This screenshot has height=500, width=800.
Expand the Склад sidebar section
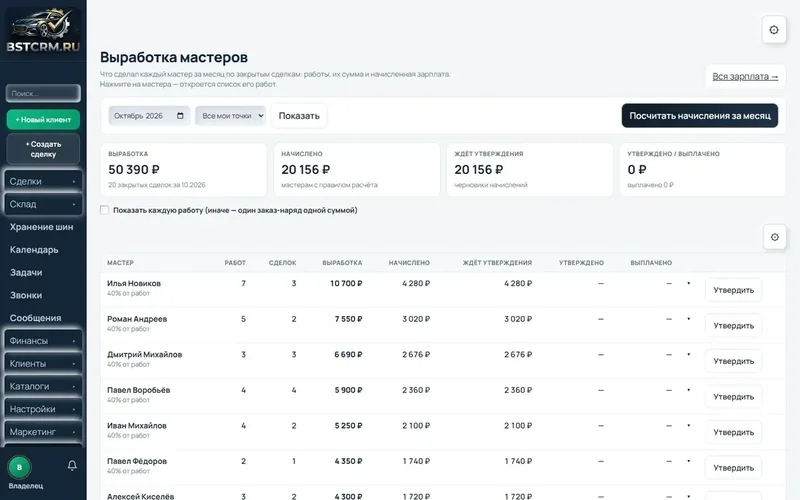tap(43, 204)
